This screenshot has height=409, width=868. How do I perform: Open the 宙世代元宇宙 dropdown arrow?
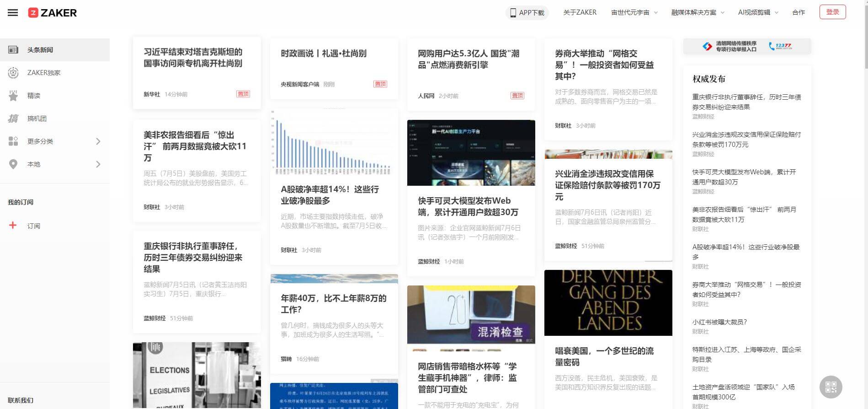click(x=656, y=13)
